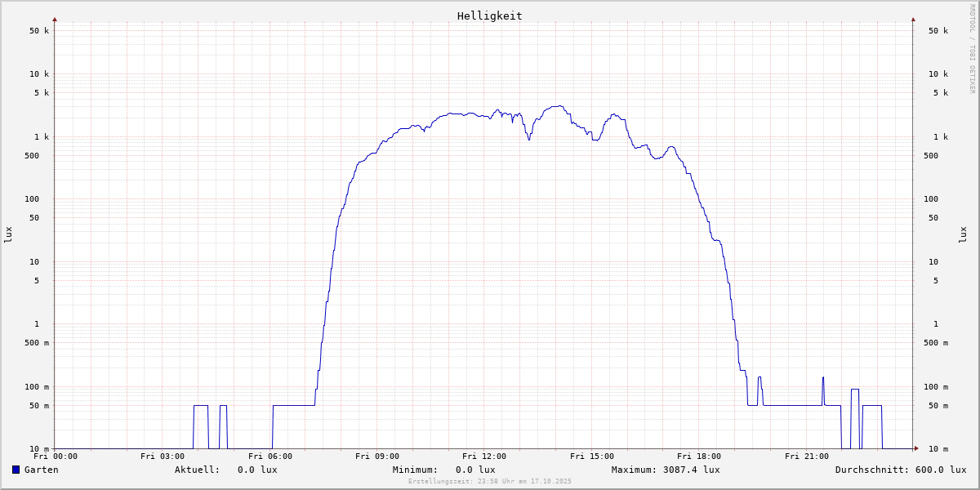
Task: Click the 50 k label on left axis
Action: tap(39, 31)
